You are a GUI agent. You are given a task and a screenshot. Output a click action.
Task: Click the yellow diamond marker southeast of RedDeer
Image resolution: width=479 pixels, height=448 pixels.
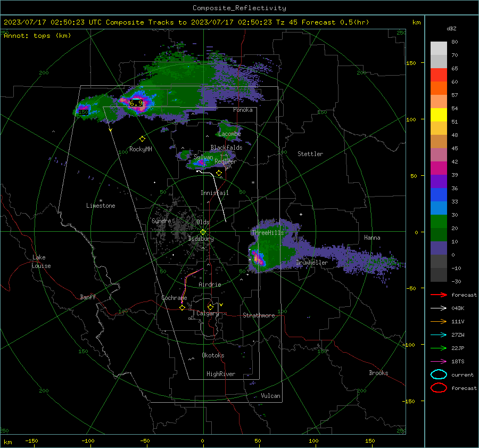219,173
